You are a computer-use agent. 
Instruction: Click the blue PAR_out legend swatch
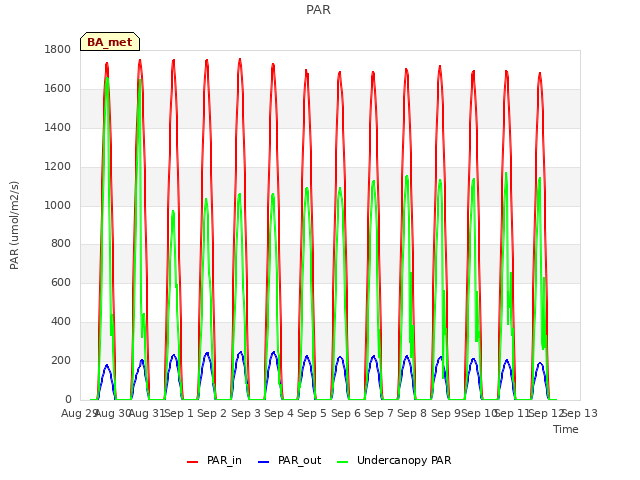pos(264,462)
